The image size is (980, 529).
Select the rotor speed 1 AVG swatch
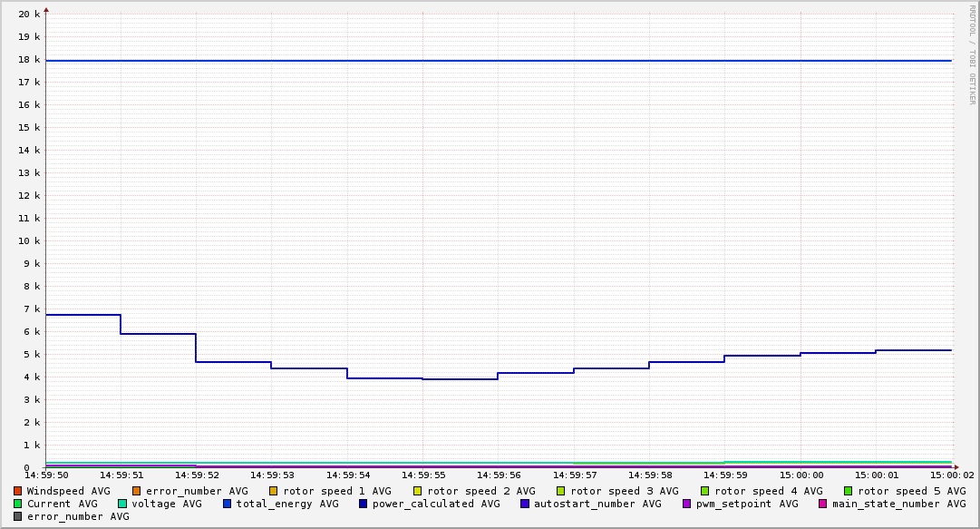click(274, 491)
